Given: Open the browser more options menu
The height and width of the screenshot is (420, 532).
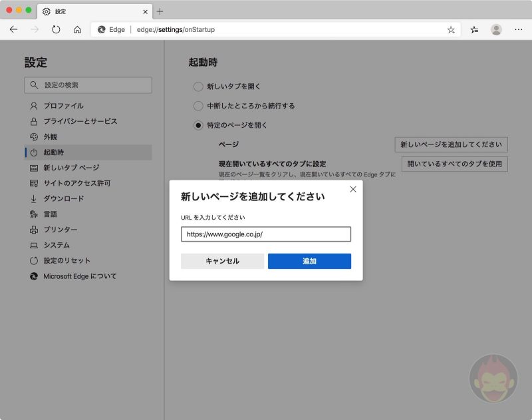Looking at the screenshot, I should click(x=519, y=29).
